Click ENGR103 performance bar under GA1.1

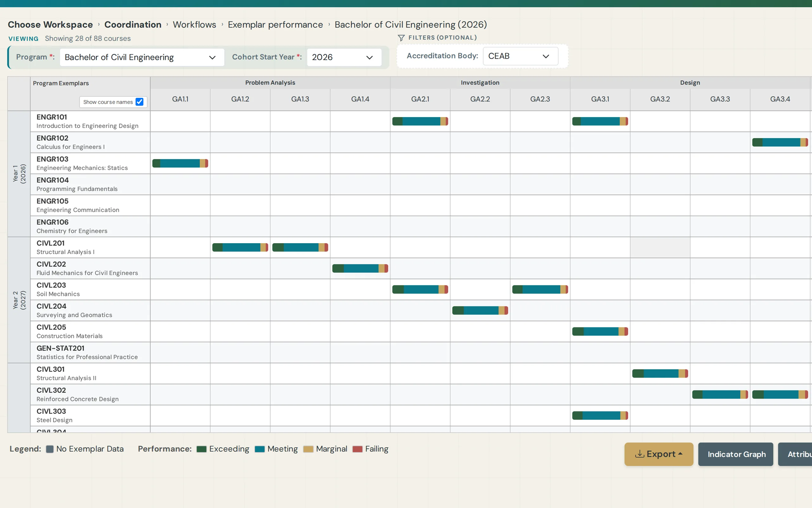coord(180,163)
